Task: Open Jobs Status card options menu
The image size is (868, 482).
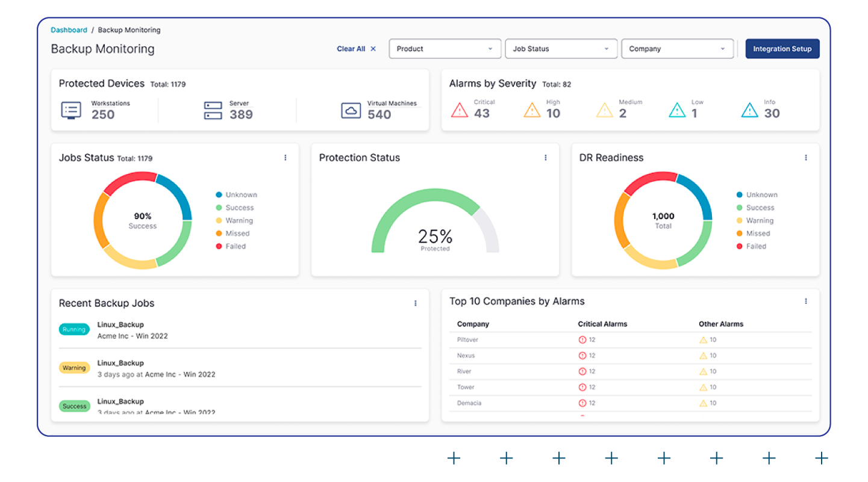Action: pyautogui.click(x=285, y=158)
